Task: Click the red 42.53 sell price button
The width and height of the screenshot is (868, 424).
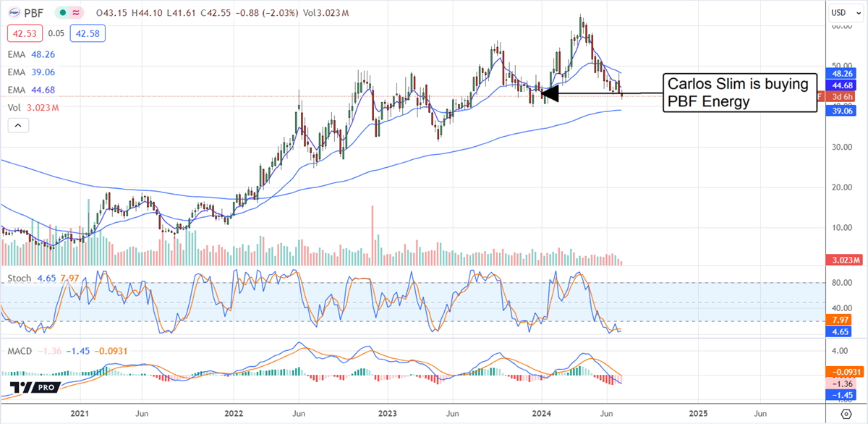Action: 24,33
